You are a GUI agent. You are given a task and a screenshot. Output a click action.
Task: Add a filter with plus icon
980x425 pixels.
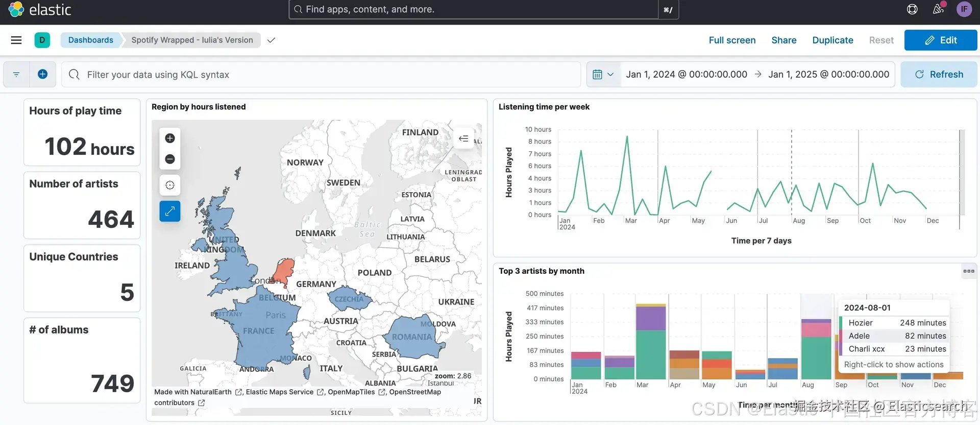tap(43, 75)
